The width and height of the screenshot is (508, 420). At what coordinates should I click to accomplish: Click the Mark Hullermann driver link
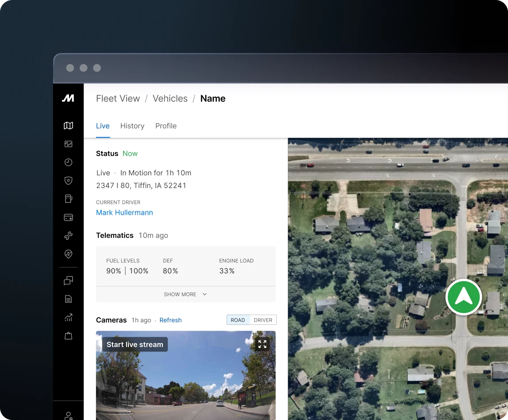pyautogui.click(x=124, y=213)
